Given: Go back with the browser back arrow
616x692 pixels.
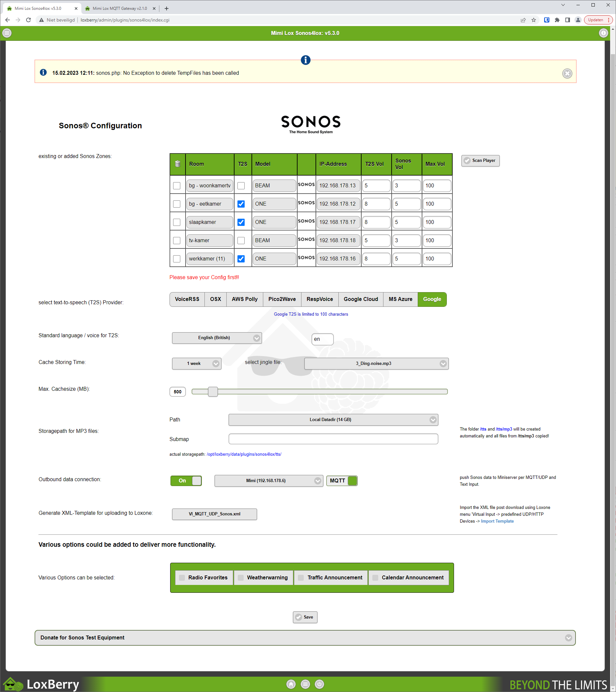Looking at the screenshot, I should [8, 20].
